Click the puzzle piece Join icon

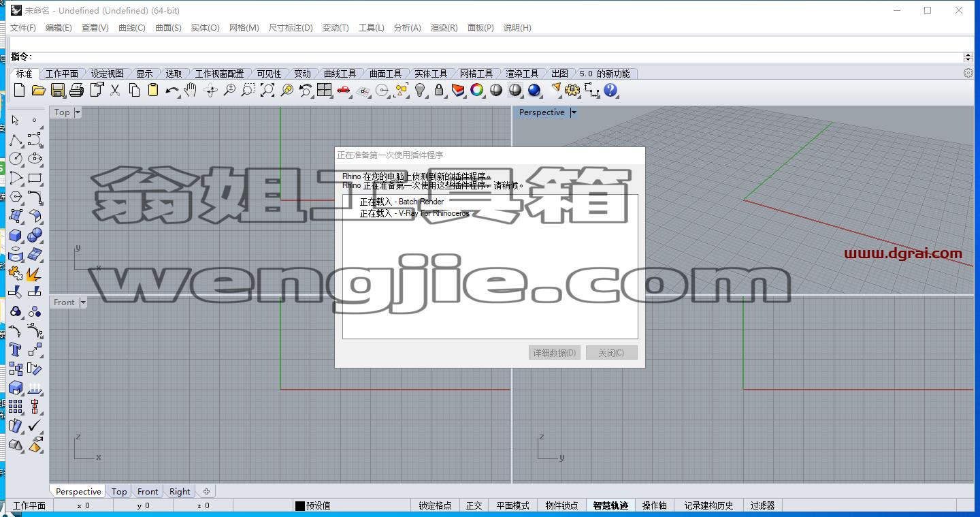16,273
